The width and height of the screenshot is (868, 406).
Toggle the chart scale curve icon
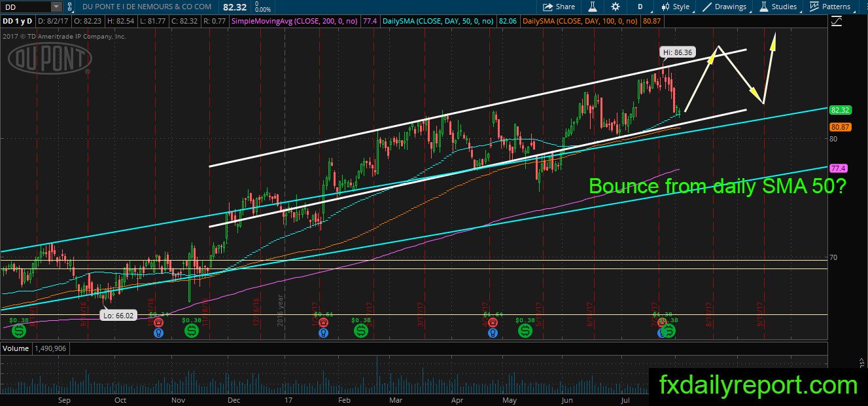pos(837,22)
